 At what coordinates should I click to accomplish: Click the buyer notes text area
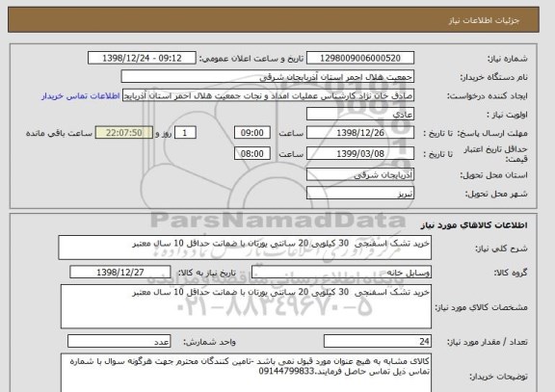246,373
